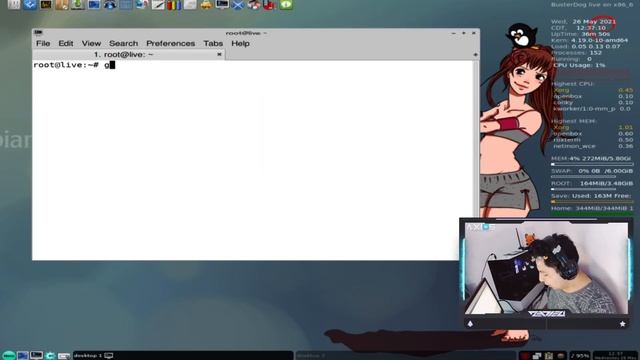
Task: Maximize the root@live terminal window
Action: pos(464,33)
